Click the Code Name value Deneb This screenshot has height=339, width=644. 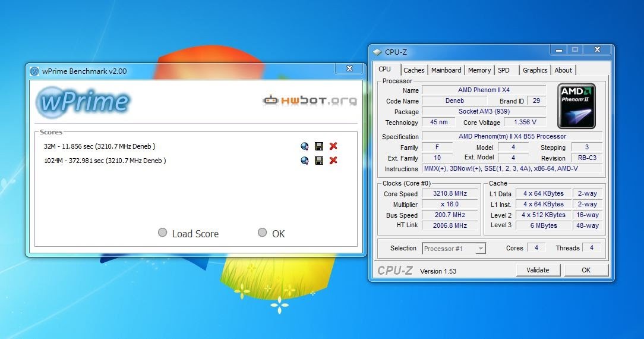click(454, 101)
